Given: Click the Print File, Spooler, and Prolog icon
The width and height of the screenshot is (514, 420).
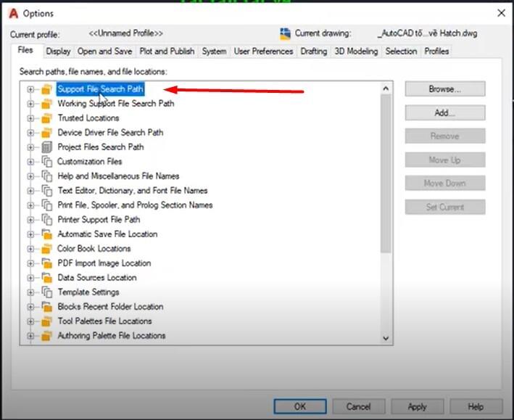Looking at the screenshot, I should [46, 205].
